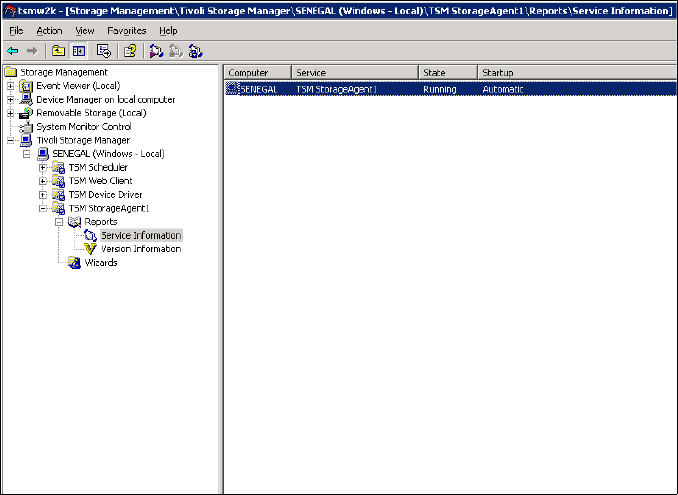Select Device Manager on local computer label

point(106,99)
